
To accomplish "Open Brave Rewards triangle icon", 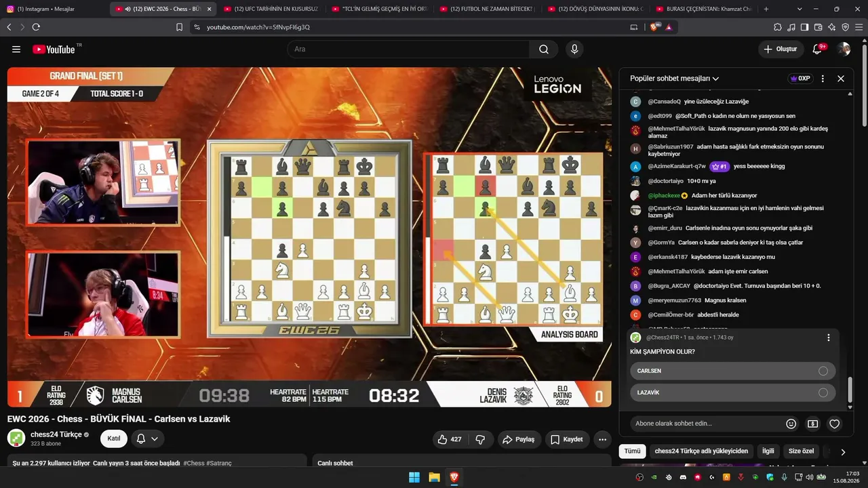I will coord(669,27).
